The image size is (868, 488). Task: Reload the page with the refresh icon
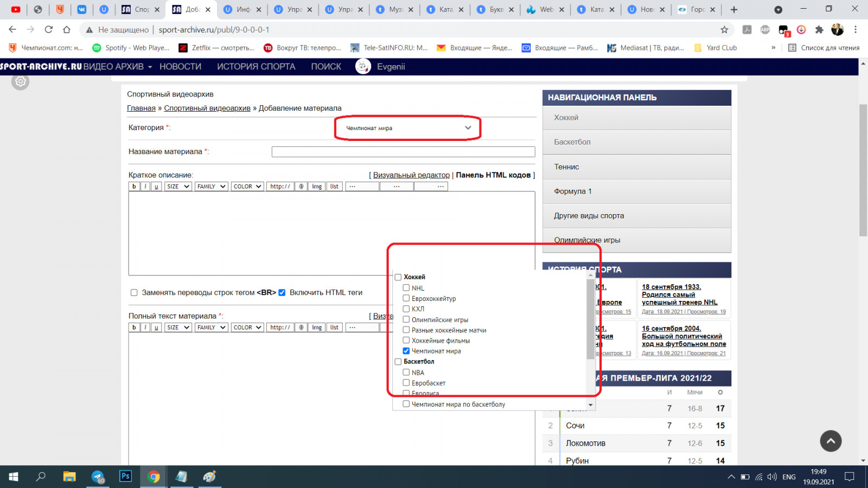click(x=49, y=30)
